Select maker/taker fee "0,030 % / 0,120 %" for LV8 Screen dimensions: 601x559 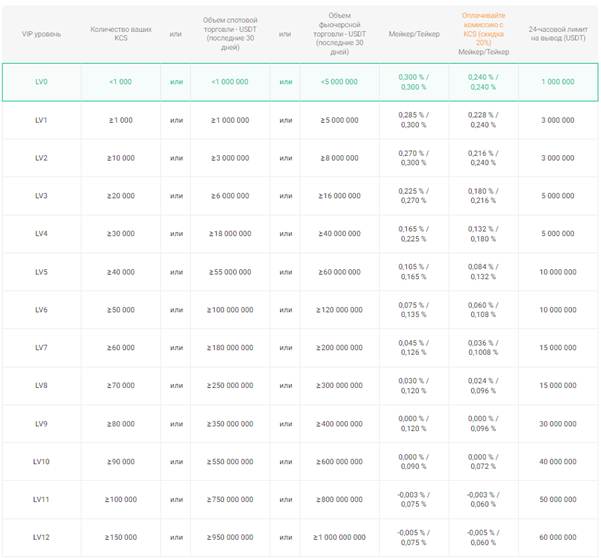[x=414, y=386]
